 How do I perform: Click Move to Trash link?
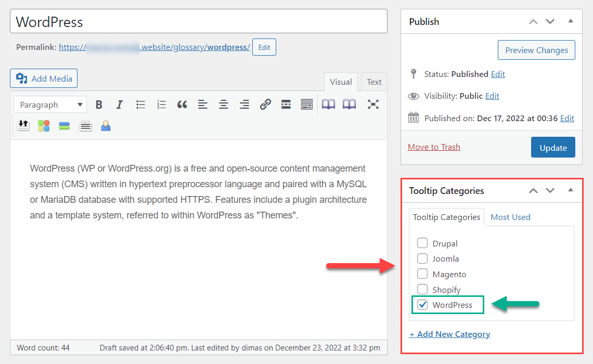pyautogui.click(x=434, y=147)
